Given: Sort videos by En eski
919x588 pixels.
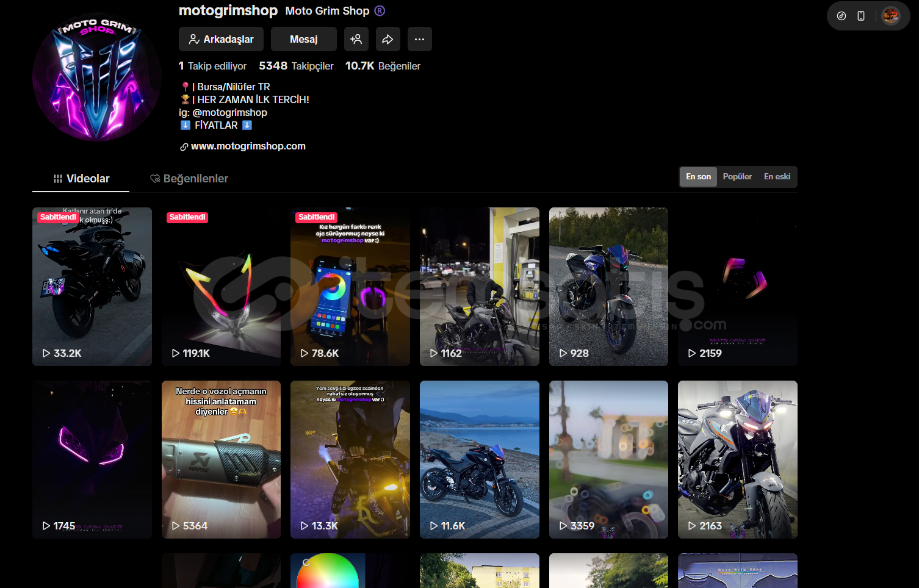Looking at the screenshot, I should click(x=777, y=177).
